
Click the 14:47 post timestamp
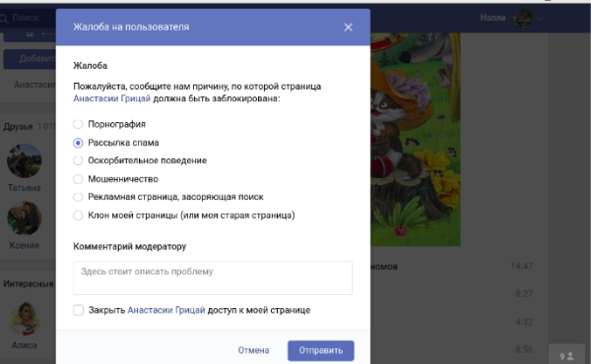(521, 267)
